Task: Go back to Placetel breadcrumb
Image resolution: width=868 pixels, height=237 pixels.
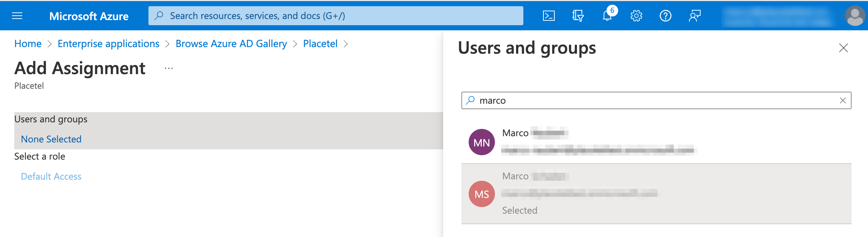Action: [x=320, y=44]
